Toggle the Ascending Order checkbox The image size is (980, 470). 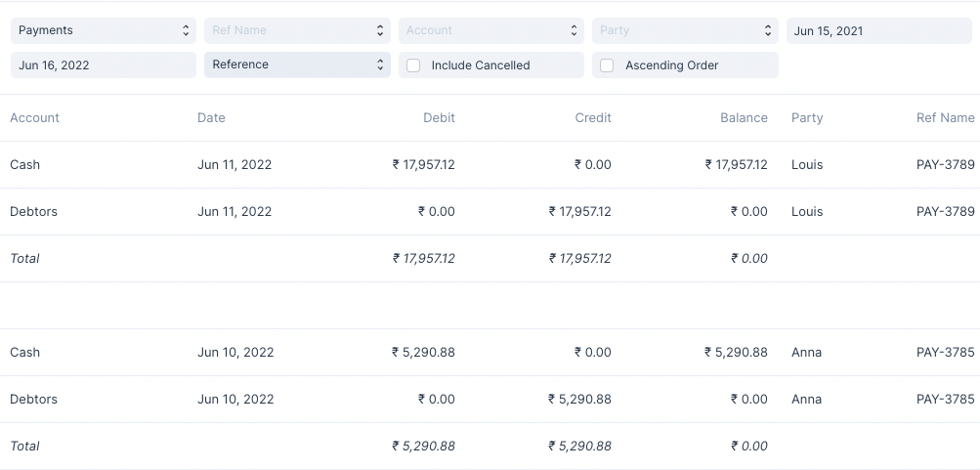point(607,65)
